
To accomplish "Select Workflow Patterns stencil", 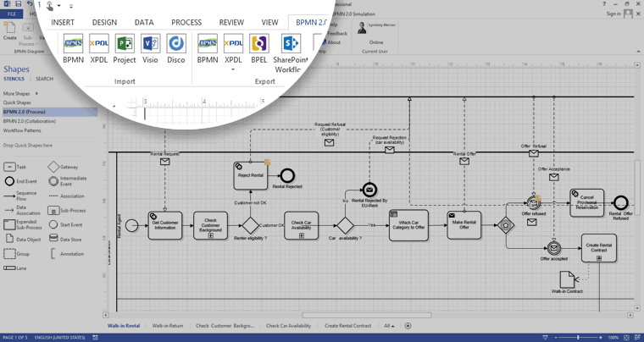I will (x=22, y=131).
